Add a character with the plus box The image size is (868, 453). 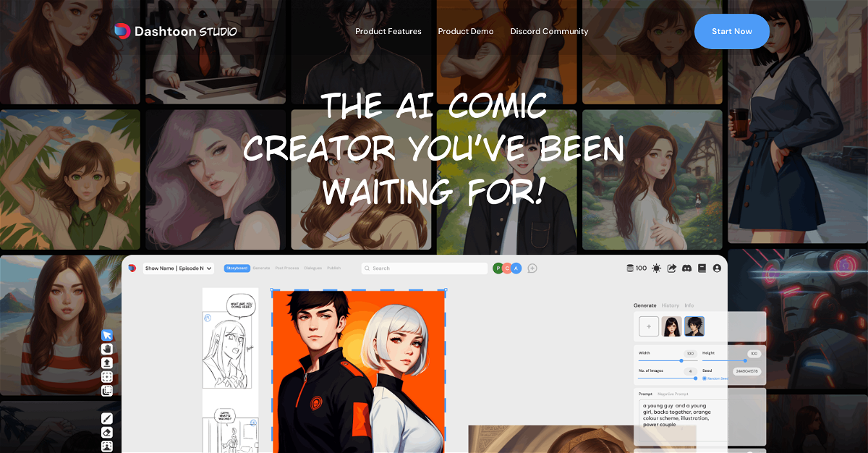tap(649, 326)
